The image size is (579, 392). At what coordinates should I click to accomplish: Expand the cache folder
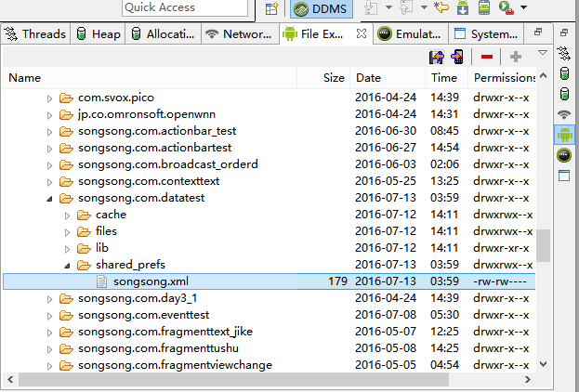[67, 216]
